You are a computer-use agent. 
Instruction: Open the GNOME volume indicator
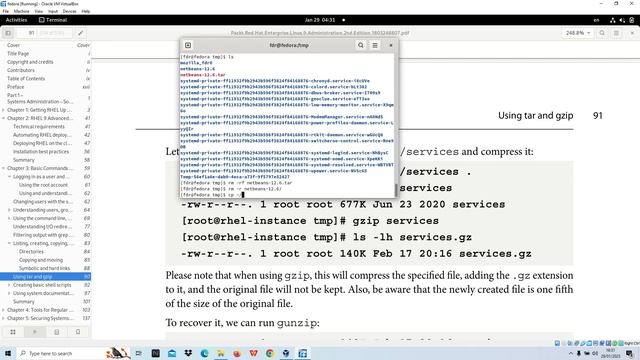[622, 20]
